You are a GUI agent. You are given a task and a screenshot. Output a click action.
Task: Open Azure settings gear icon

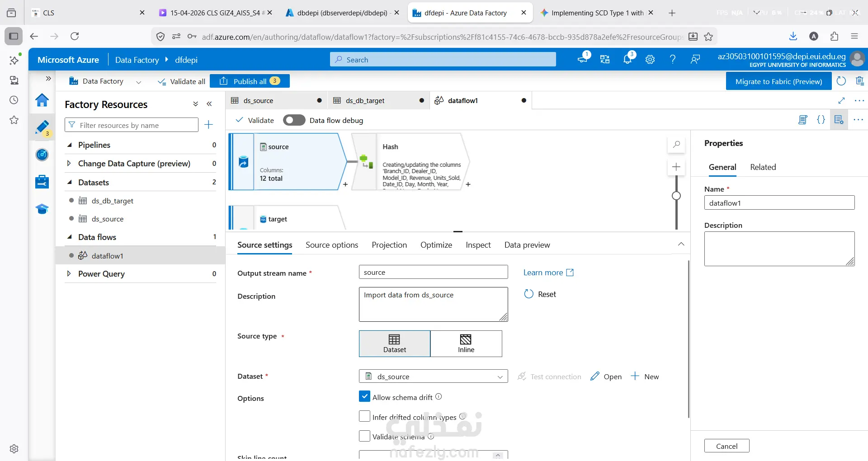(650, 59)
